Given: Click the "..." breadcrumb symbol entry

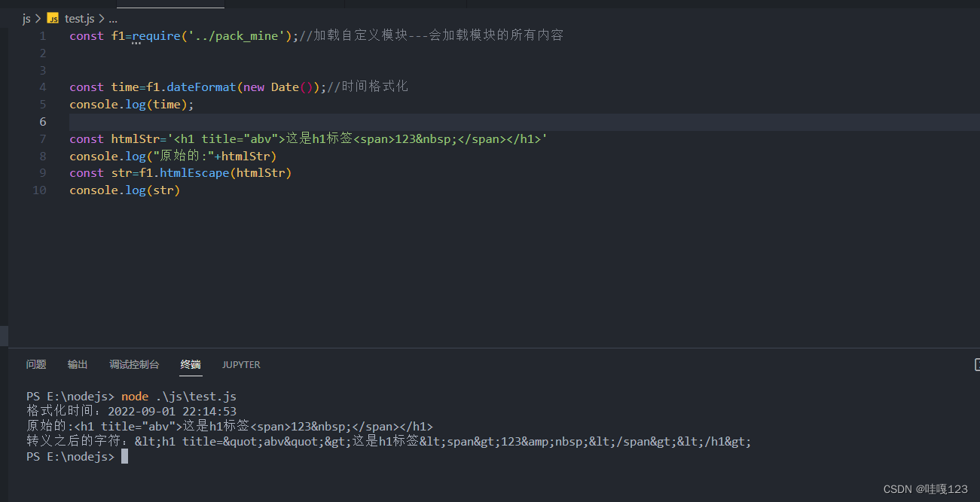Looking at the screenshot, I should tap(113, 19).
